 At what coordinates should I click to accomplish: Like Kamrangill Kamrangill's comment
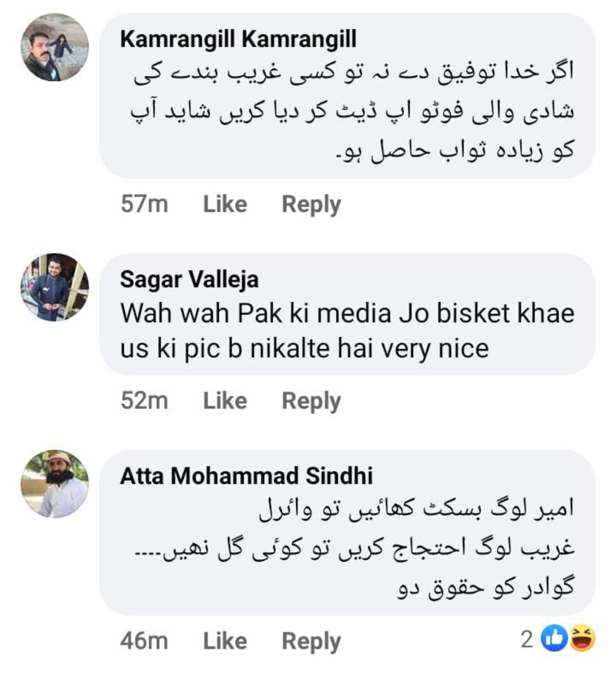coord(225,204)
